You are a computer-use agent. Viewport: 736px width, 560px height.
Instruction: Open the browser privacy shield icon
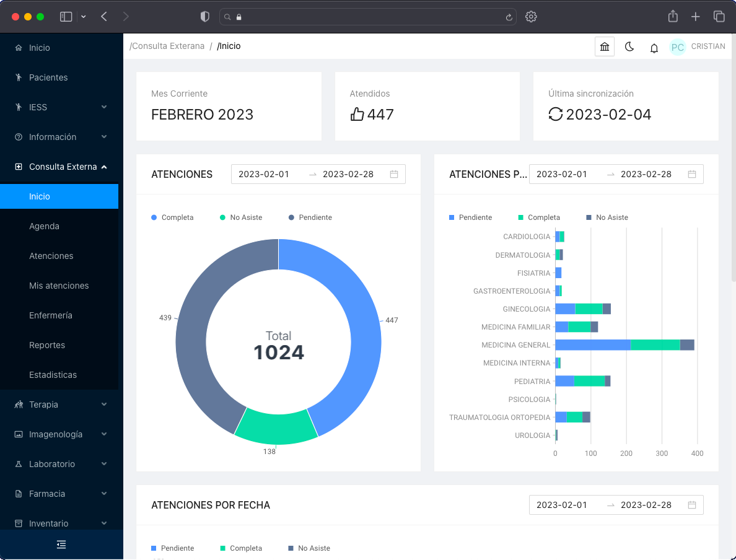point(205,17)
